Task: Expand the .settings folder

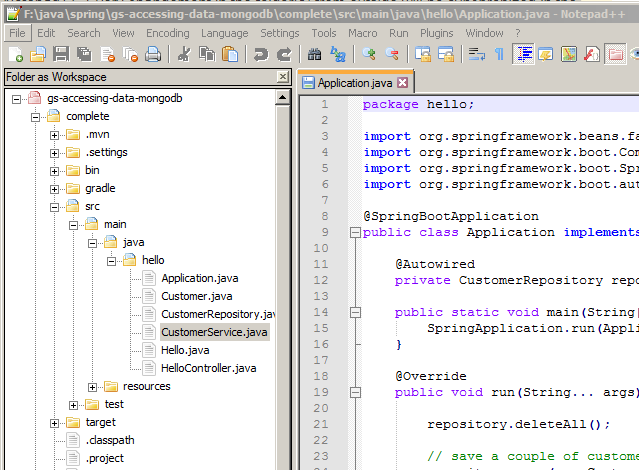Action: click(x=54, y=153)
